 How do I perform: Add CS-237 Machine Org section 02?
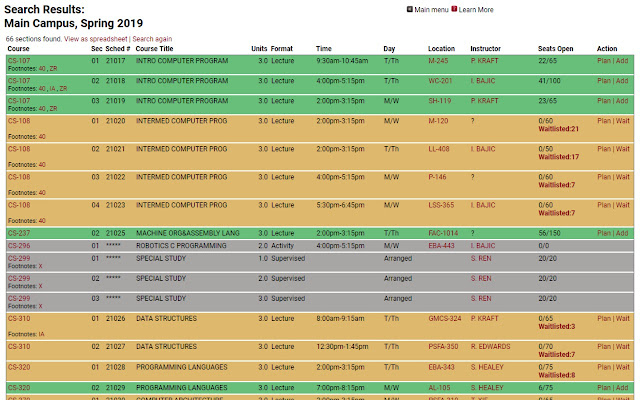[x=622, y=233]
